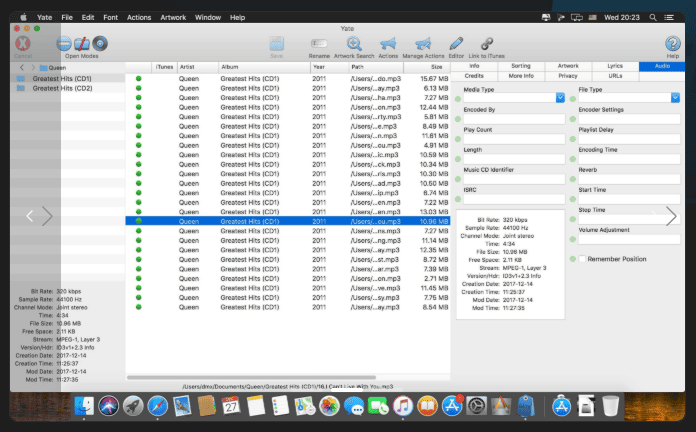The image size is (696, 432).
Task: Select the Greatest Hits (CD2) folder
Action: click(x=67, y=88)
